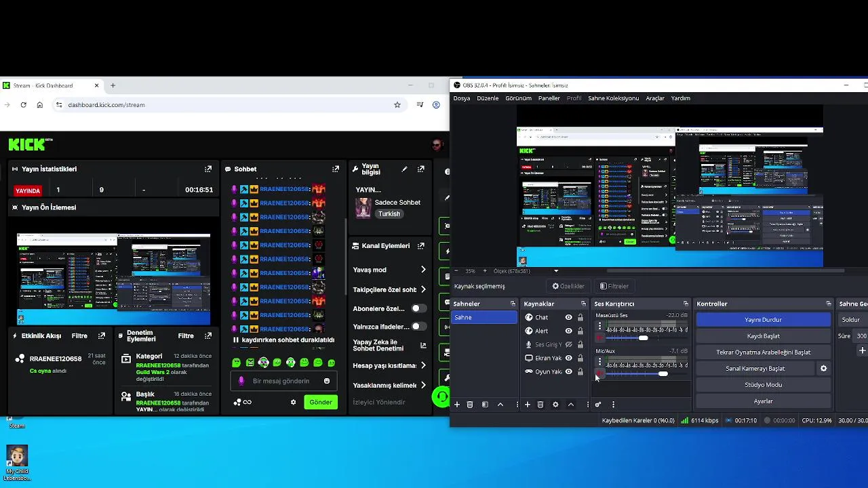Pop out the Kaynaklar dock panel
The height and width of the screenshot is (488, 868).
[x=583, y=304]
